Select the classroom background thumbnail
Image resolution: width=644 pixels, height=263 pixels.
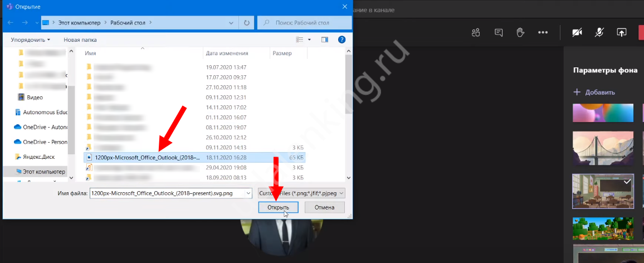pyautogui.click(x=603, y=191)
